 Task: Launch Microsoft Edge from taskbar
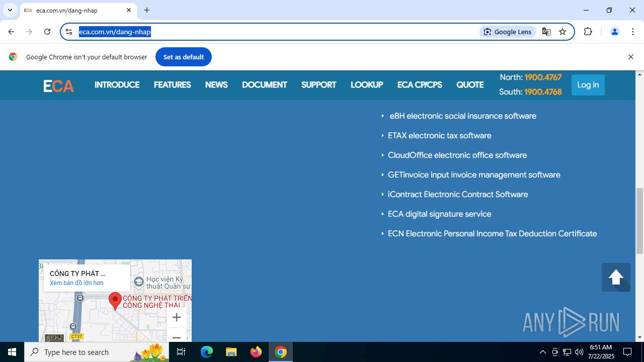207,352
